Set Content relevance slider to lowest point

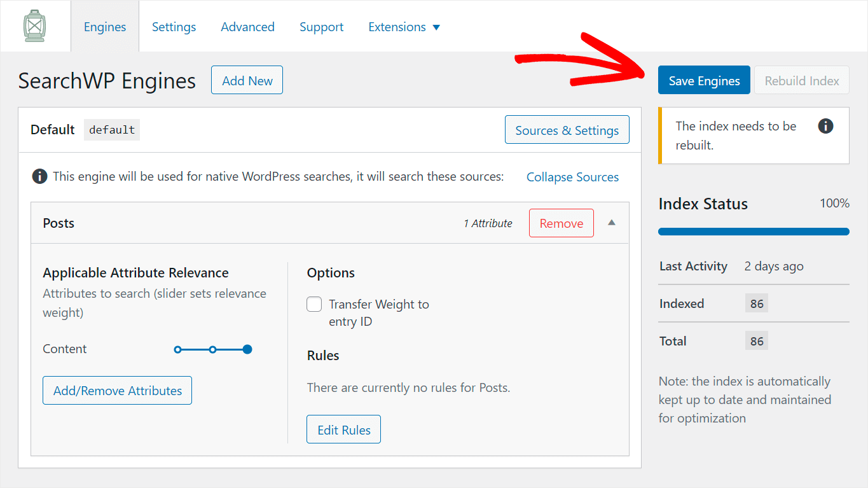pos(178,349)
